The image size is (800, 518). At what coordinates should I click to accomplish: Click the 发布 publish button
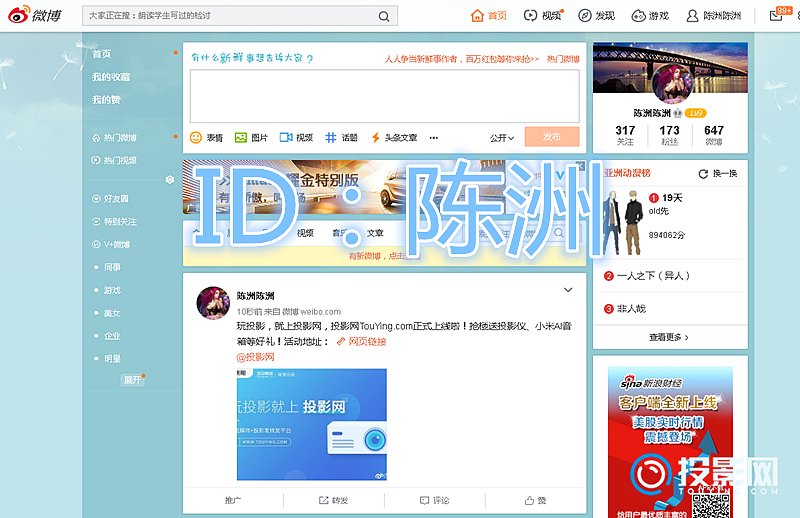(x=552, y=137)
